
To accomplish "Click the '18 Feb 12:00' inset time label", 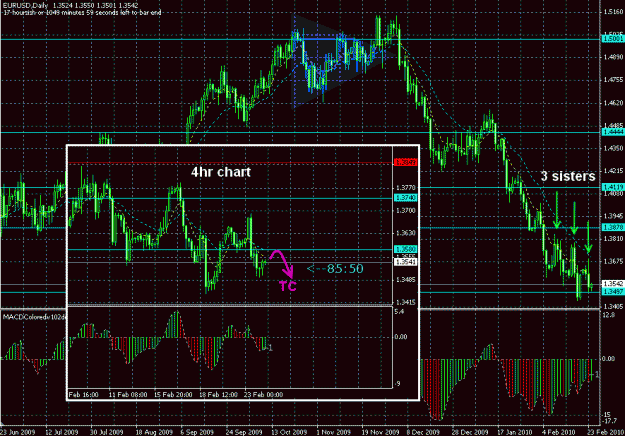I will tap(218, 395).
